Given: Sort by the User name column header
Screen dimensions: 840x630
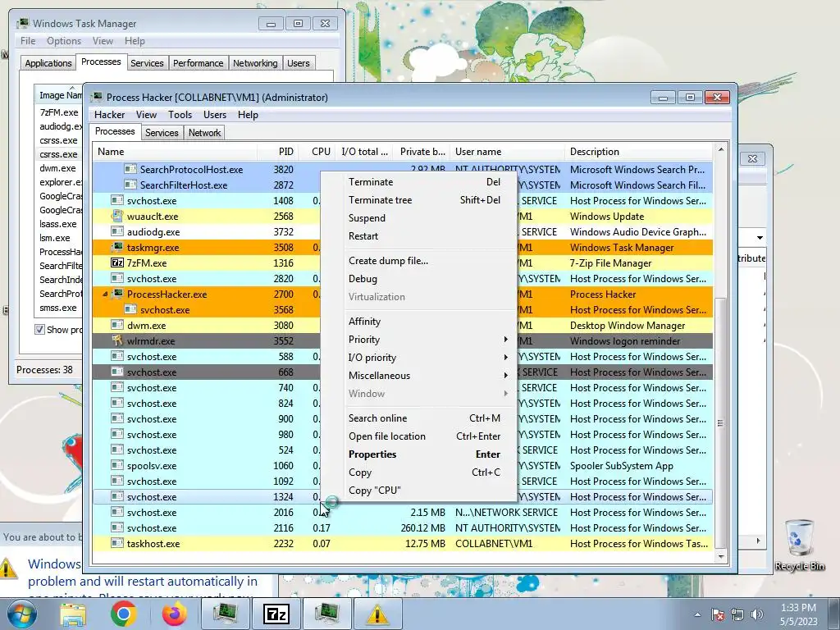Looking at the screenshot, I should click(x=507, y=152).
